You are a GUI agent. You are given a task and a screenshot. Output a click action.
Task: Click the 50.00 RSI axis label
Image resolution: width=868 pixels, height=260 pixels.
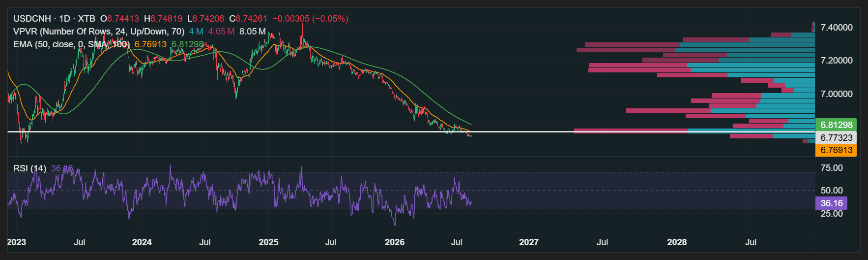[832, 191]
